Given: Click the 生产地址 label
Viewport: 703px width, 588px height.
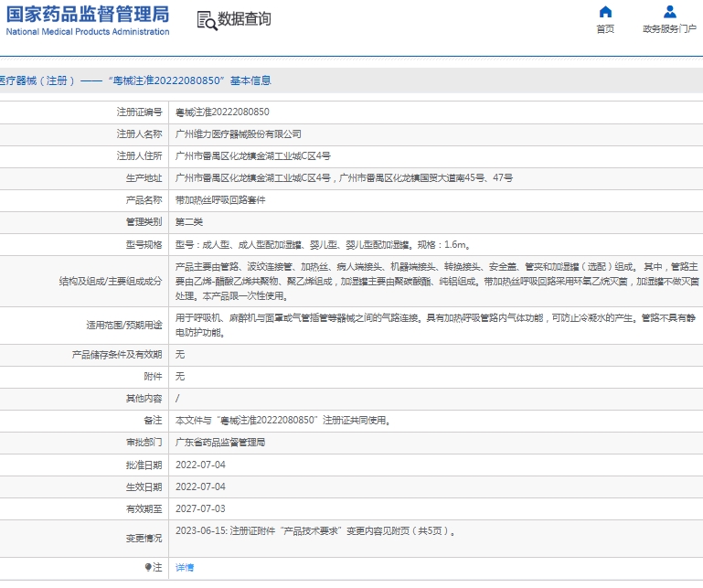Looking at the screenshot, I should tap(144, 178).
